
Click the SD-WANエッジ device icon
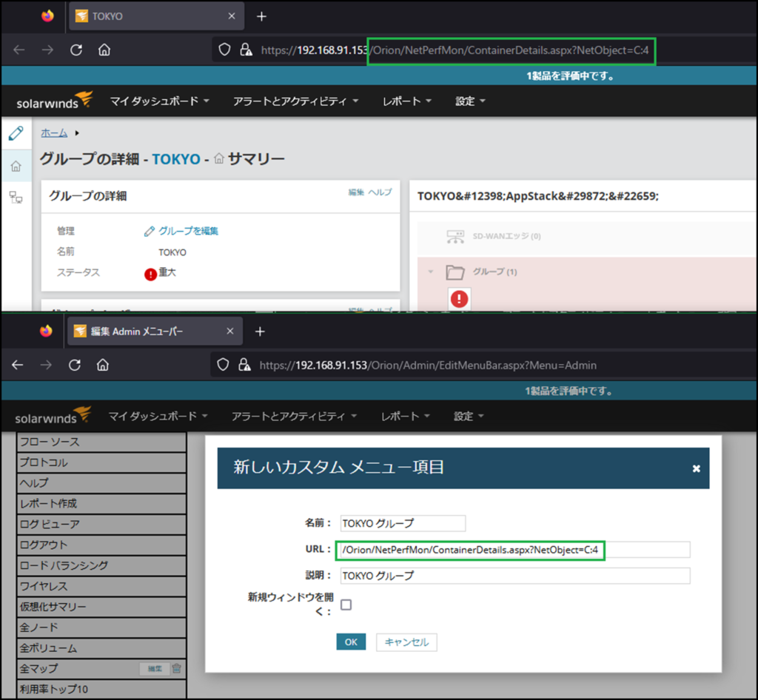(455, 236)
